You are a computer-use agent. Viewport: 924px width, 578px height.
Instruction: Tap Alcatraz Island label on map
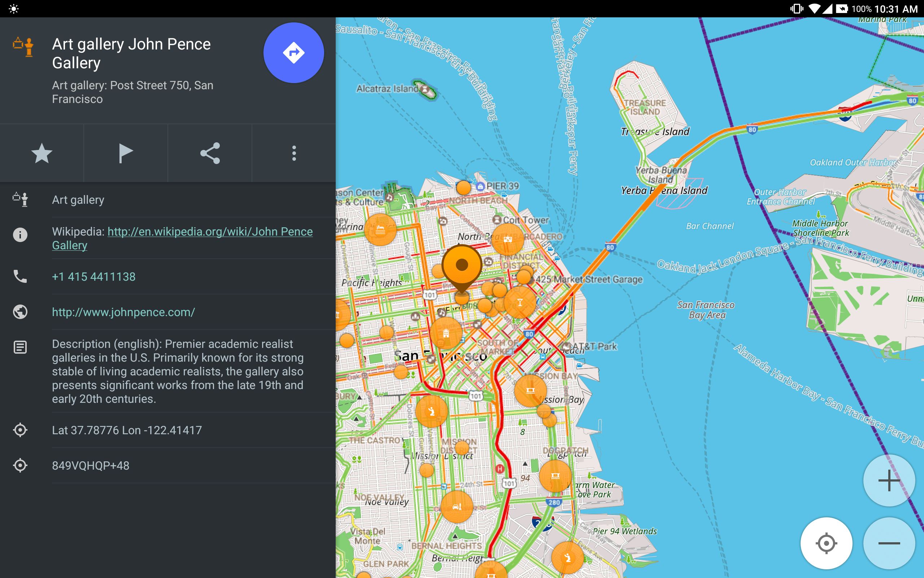pos(387,89)
